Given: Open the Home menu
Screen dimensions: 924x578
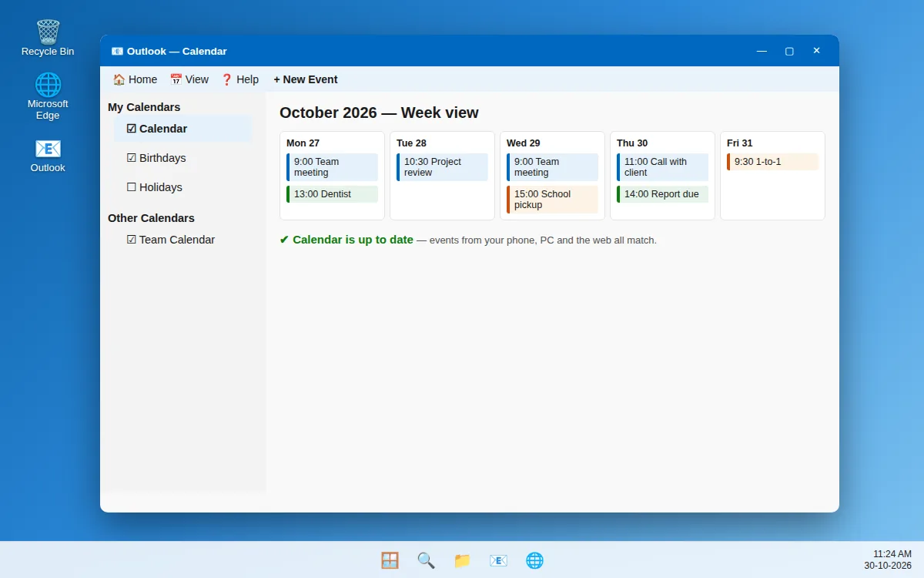Looking at the screenshot, I should [x=135, y=79].
